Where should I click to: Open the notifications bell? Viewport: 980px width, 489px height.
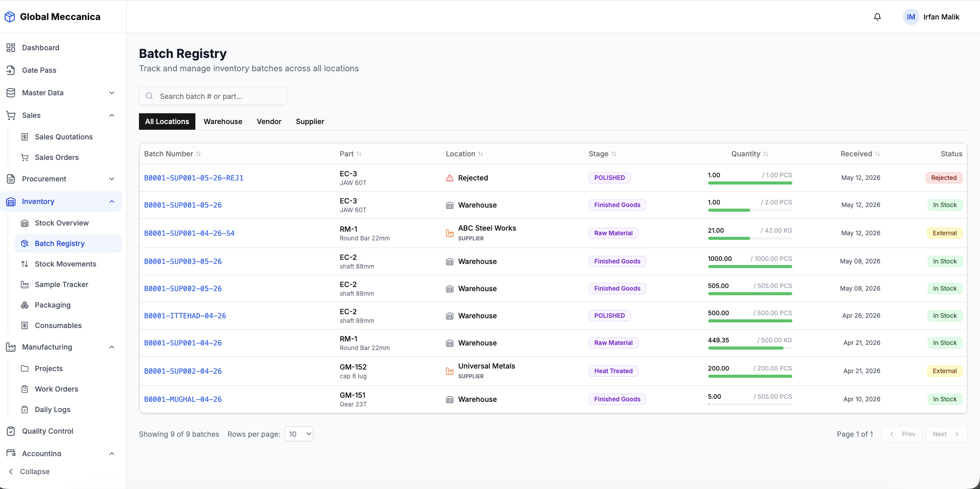click(x=877, y=17)
